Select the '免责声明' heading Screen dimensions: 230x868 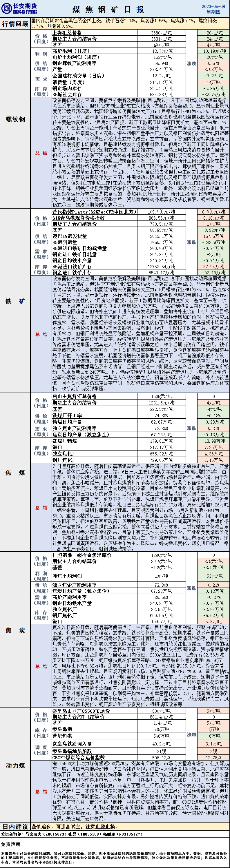(10, 844)
